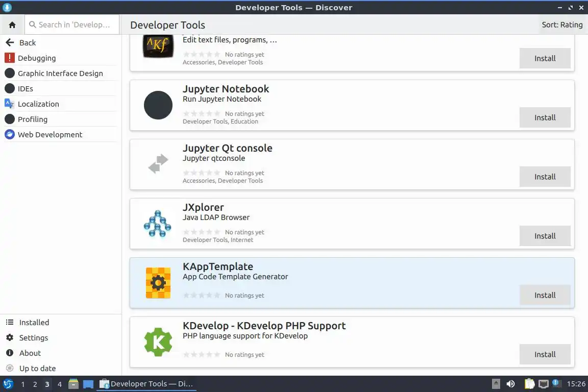Screen dimensions: 588x392
Task: Open Graphic Interface Design category
Action: 60,73
